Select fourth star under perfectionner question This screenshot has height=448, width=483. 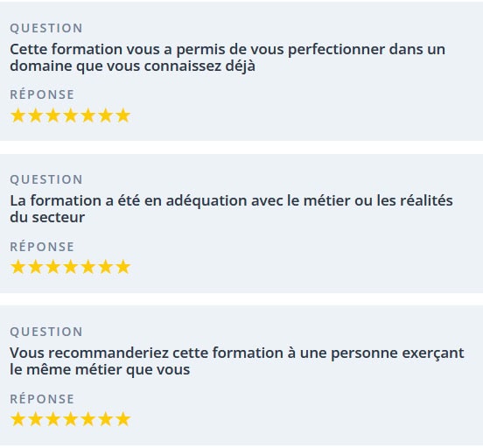coord(71,115)
